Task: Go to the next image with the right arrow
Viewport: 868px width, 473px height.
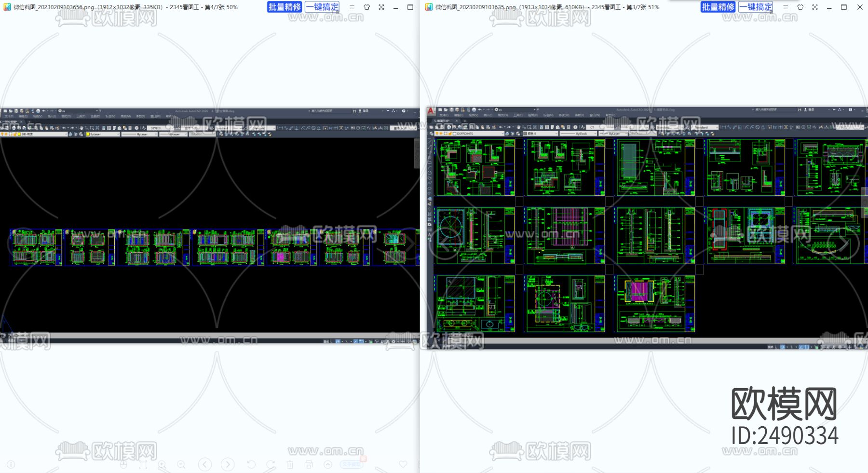Action: [x=228, y=464]
